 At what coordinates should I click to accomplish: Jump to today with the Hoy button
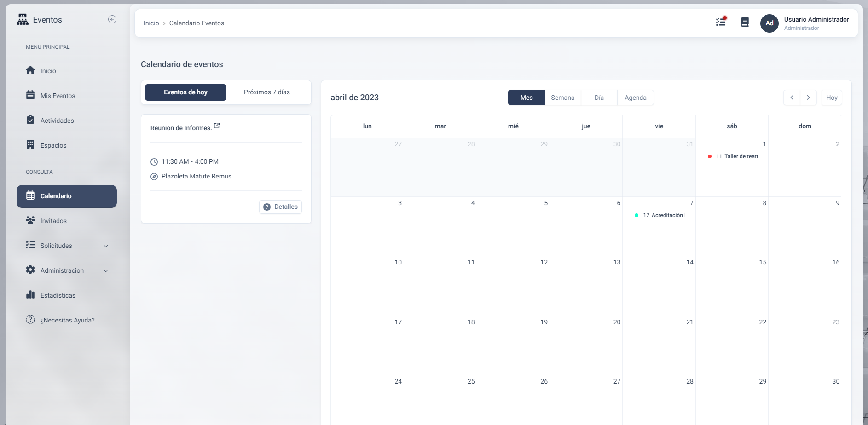tap(832, 97)
